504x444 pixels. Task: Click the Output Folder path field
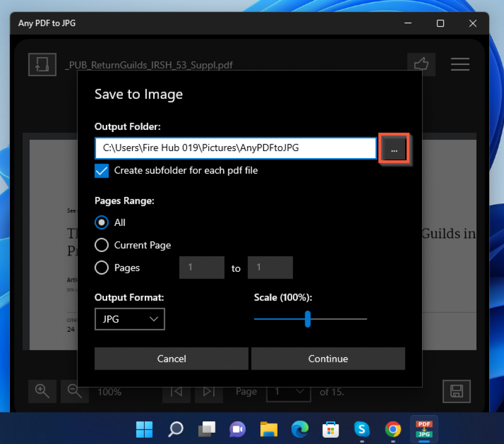(x=236, y=148)
